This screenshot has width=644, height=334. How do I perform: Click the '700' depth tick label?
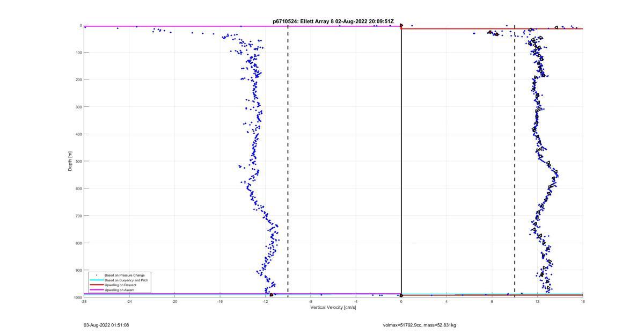78,216
